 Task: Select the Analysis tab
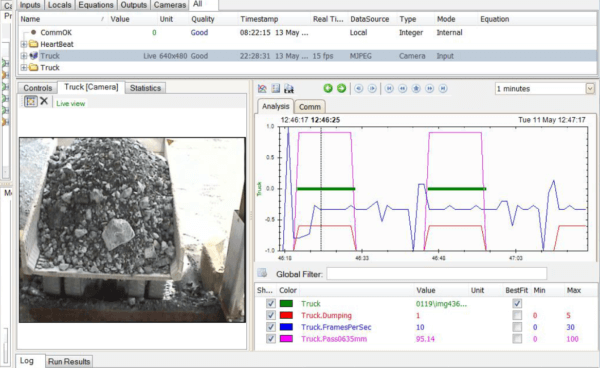click(x=276, y=106)
